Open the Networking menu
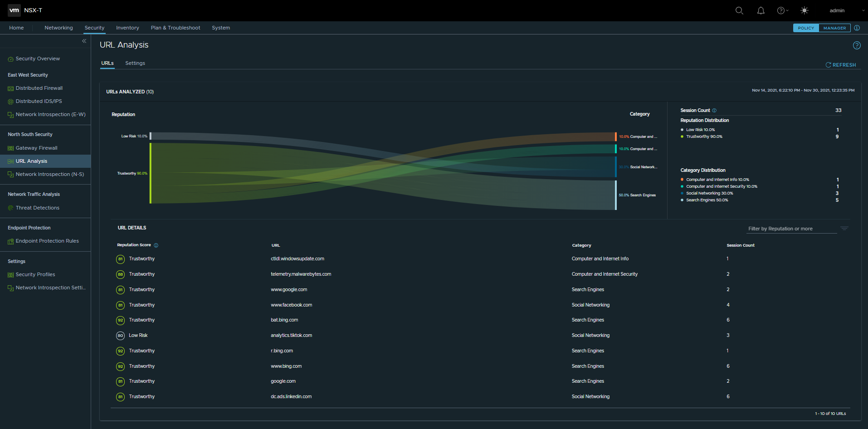 (x=59, y=28)
